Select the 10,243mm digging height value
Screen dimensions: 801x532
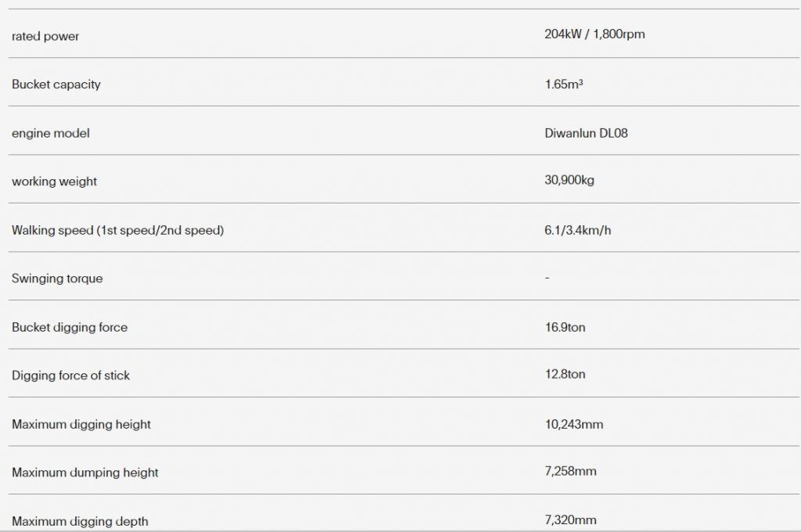tap(573, 424)
